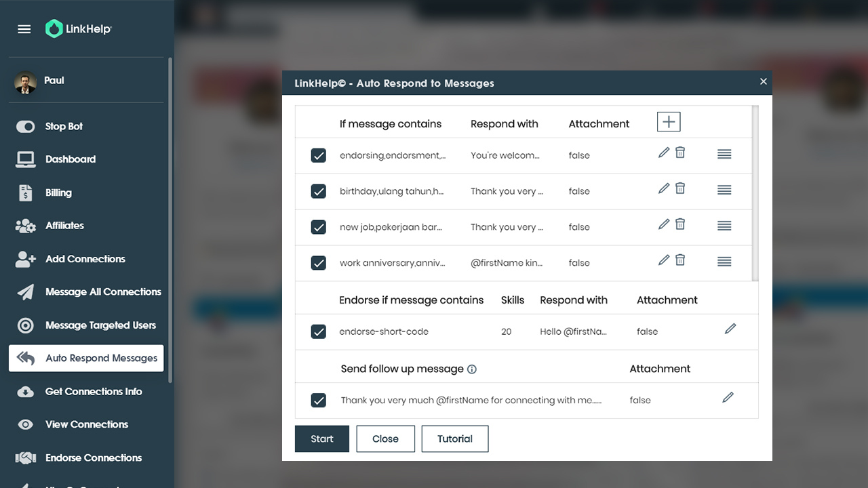Click the plus icon to add response rule
The image size is (868, 488).
[x=669, y=122]
